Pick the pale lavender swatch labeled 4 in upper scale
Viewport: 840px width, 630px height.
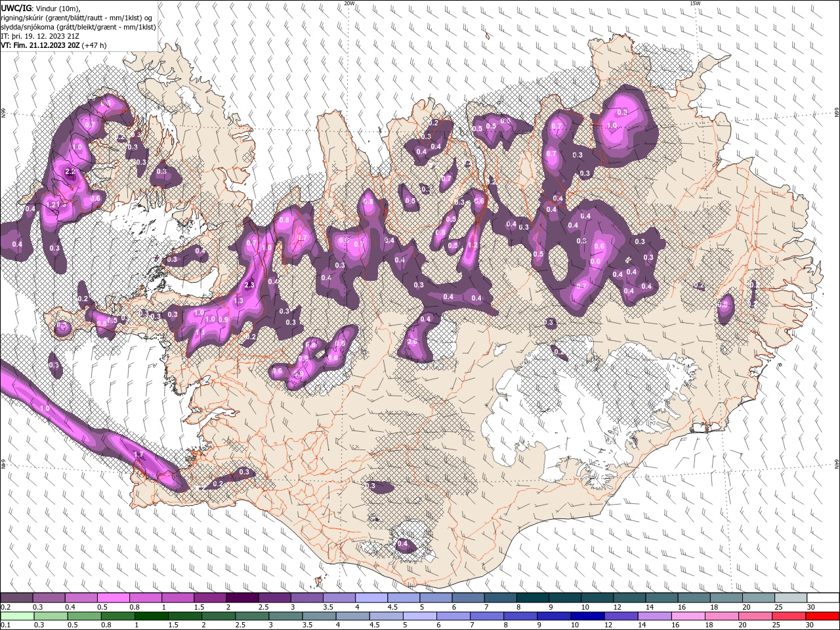pyautogui.click(x=371, y=598)
